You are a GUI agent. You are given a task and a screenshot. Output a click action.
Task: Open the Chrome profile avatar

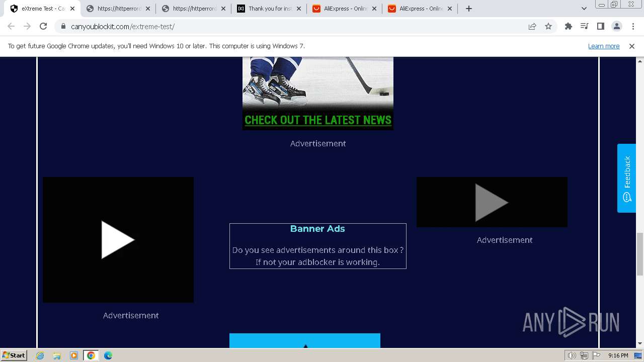pyautogui.click(x=617, y=26)
